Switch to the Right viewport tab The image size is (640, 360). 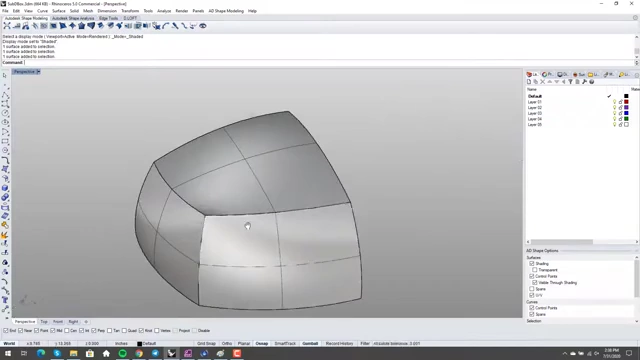(73, 322)
